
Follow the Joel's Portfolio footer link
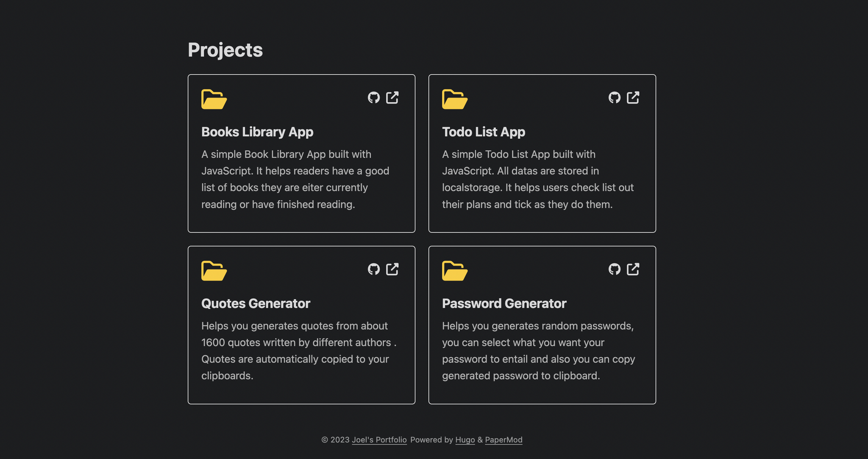click(379, 440)
